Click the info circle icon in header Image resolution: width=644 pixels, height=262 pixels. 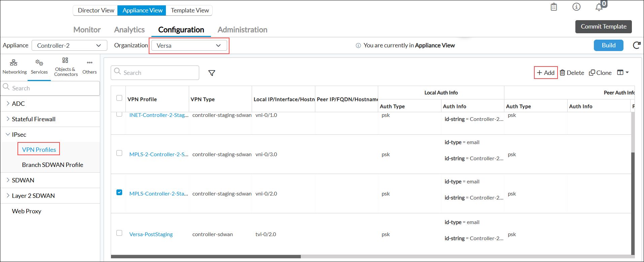(x=576, y=7)
